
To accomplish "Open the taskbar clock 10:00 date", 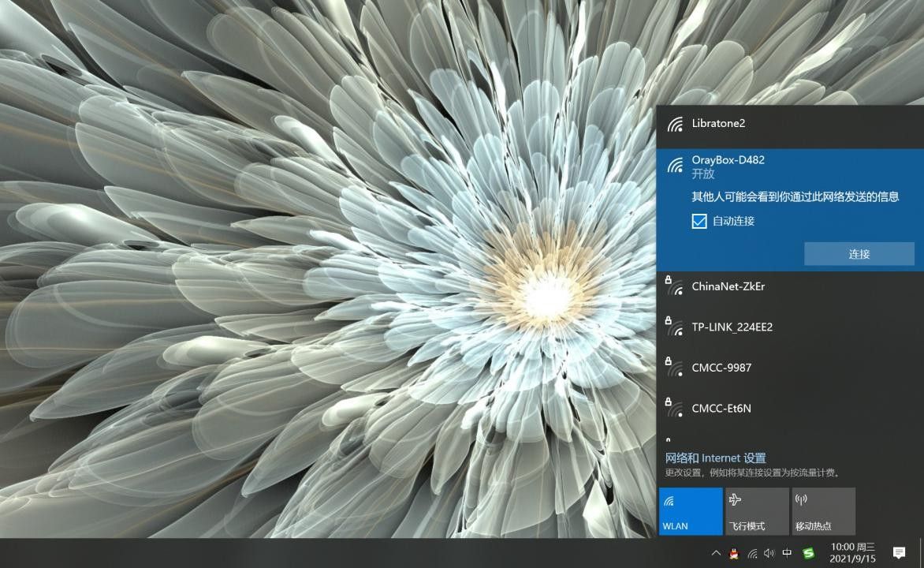I will [853, 553].
